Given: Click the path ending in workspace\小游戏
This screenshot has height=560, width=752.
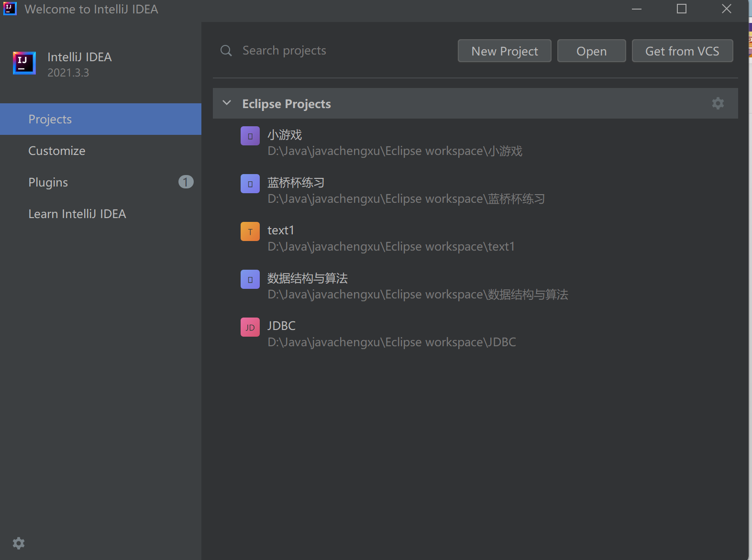Looking at the screenshot, I should (x=395, y=151).
